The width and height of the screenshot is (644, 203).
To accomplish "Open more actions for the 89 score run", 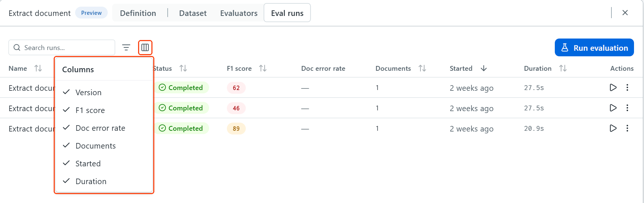I will 627,128.
